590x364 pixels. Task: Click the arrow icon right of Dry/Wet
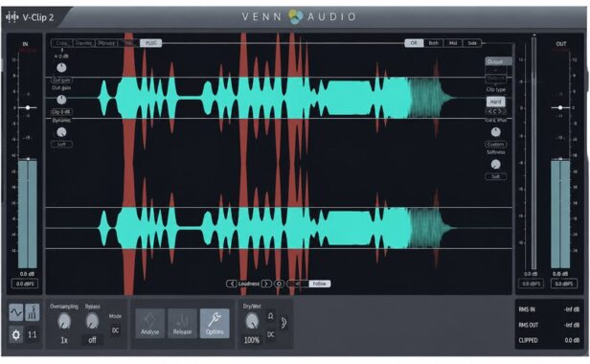tap(284, 323)
